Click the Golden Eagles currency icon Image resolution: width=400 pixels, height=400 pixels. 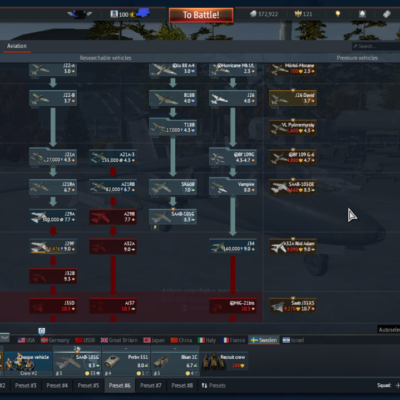coord(298,14)
